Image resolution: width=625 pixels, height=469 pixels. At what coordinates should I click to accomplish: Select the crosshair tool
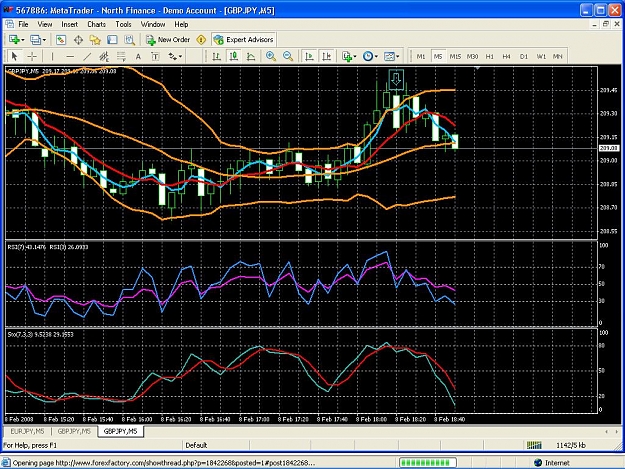[32, 56]
